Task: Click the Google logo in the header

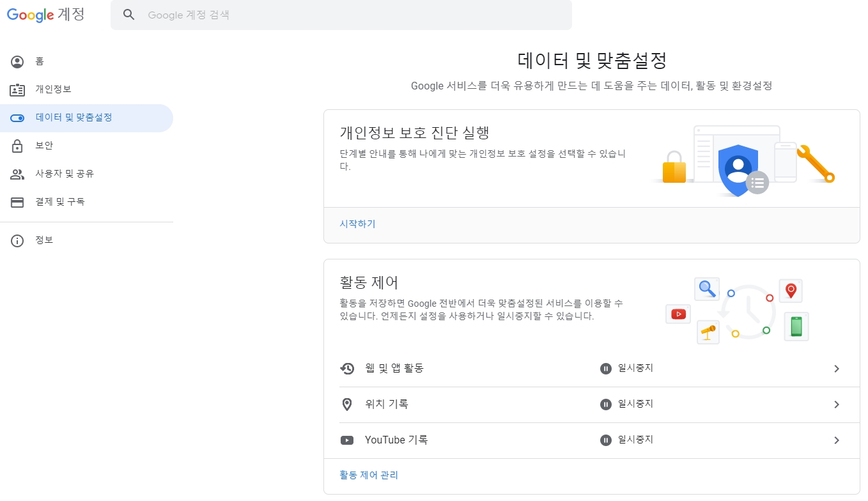Action: [x=30, y=15]
